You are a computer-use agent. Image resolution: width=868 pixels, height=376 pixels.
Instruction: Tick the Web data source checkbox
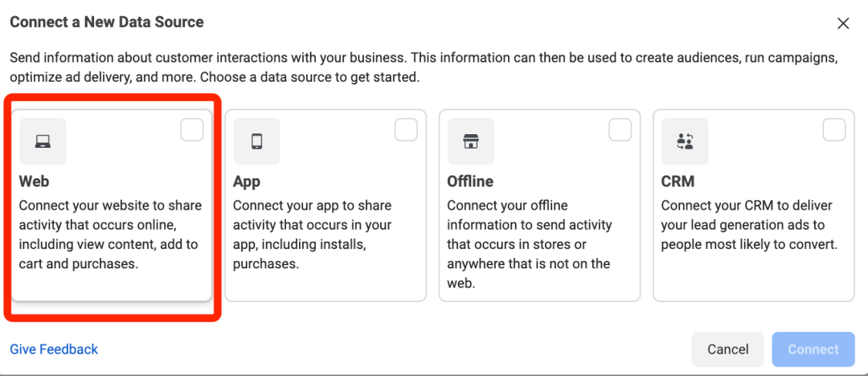click(192, 130)
